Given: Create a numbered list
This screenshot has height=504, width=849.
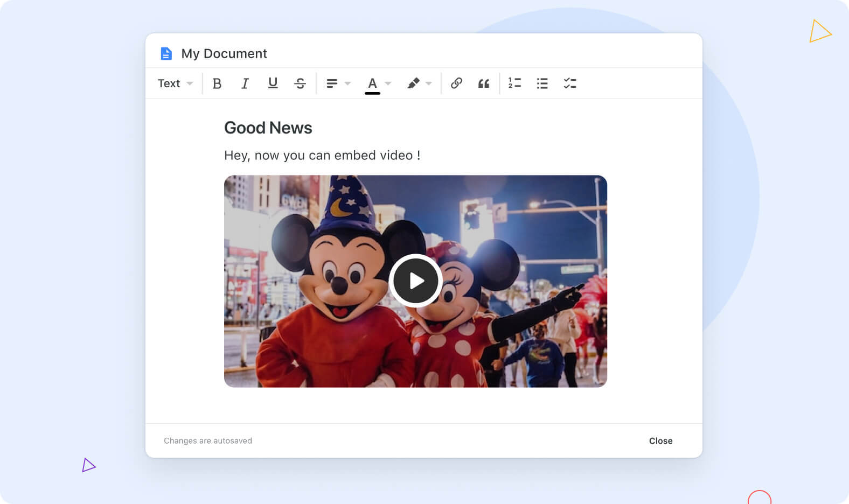Looking at the screenshot, I should pyautogui.click(x=514, y=83).
